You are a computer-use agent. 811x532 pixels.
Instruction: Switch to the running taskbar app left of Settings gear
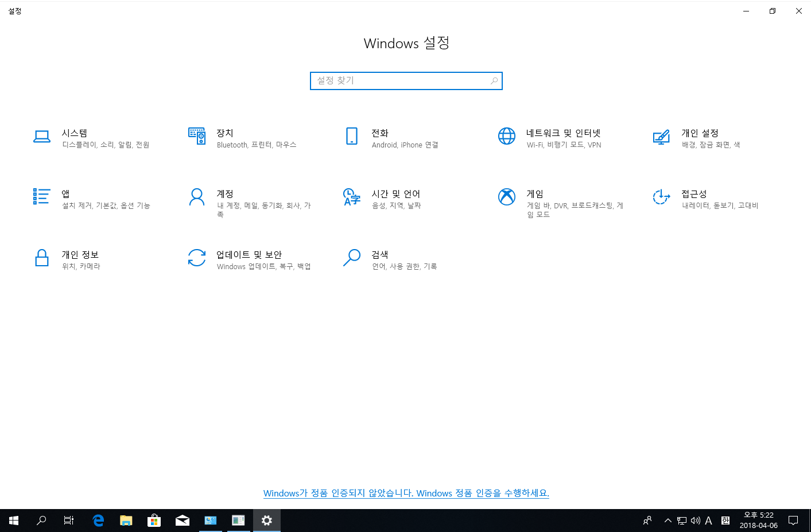click(239, 521)
